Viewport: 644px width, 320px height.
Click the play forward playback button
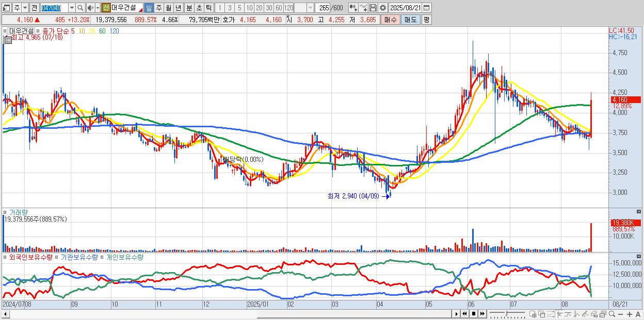(457, 314)
